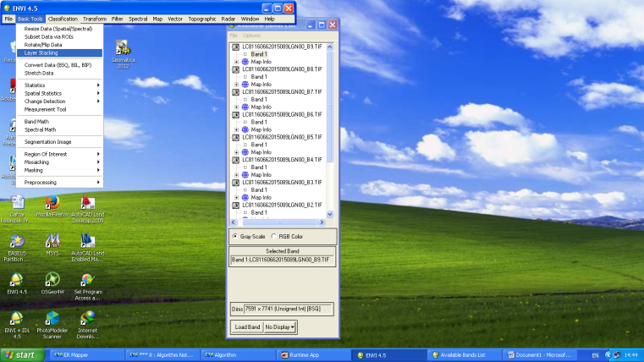644x362 pixels.
Task: Click file icon of B6.TIF entry
Action: (x=236, y=114)
